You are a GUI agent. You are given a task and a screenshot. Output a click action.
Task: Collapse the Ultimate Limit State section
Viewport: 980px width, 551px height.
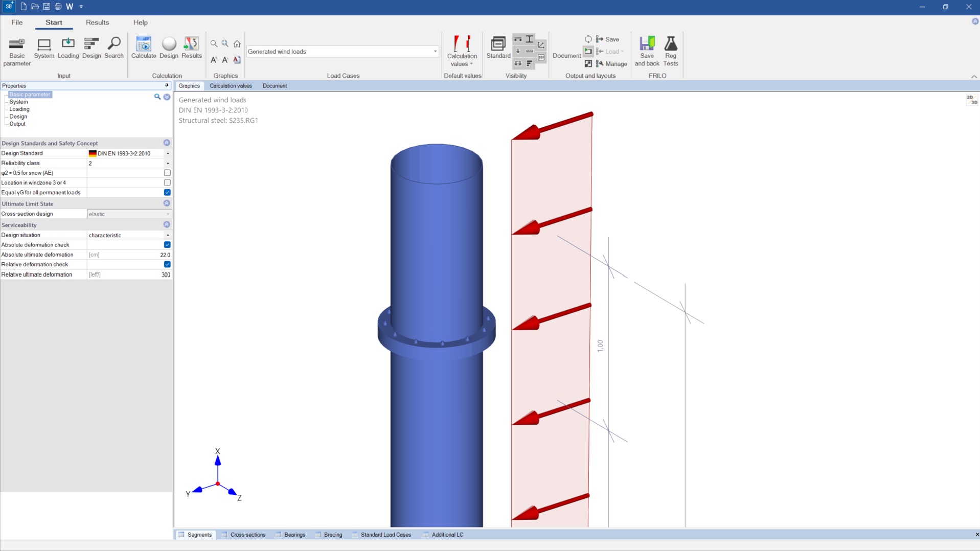tap(167, 203)
